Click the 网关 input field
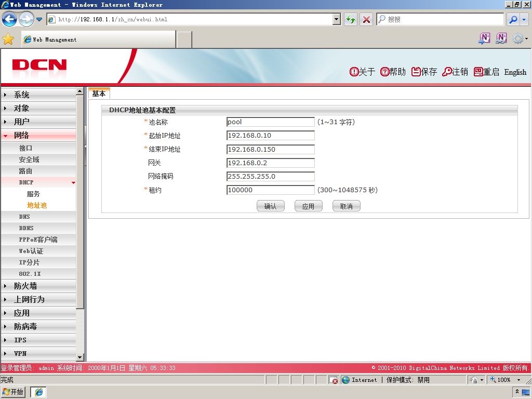The width and height of the screenshot is (532, 399). pos(270,163)
